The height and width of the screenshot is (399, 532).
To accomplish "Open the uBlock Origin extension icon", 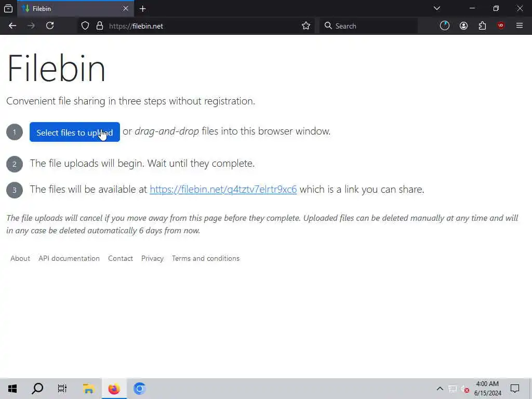I will [501, 26].
